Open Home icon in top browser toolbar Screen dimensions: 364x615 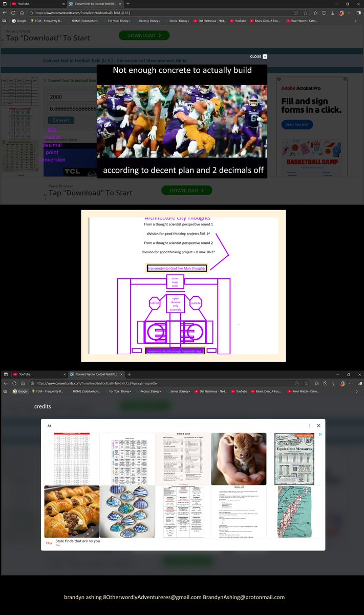(x=22, y=12)
